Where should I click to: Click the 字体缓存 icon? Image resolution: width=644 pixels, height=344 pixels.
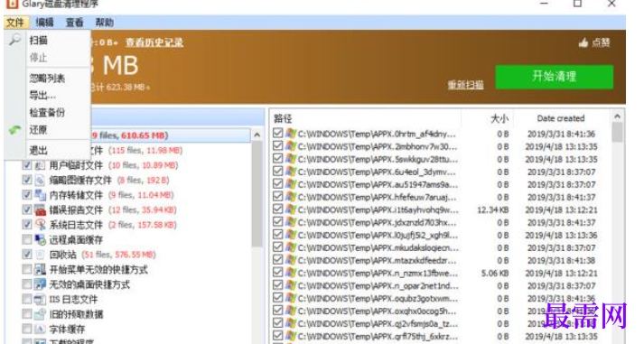click(40, 330)
